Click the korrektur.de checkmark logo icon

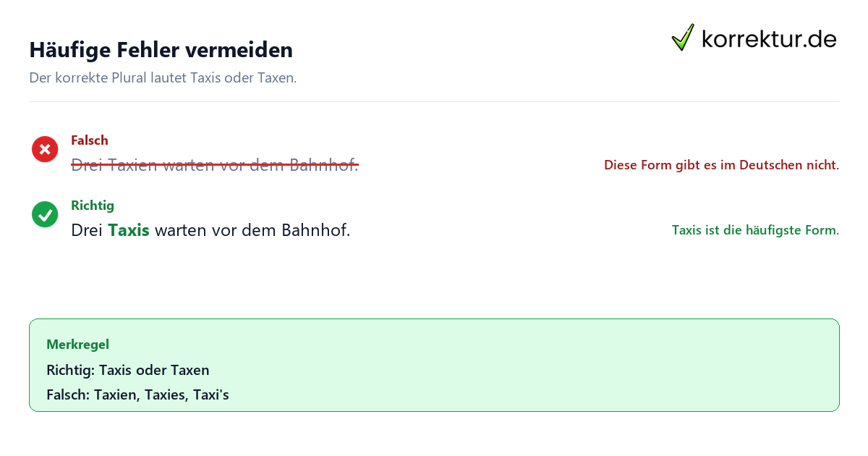coord(683,38)
